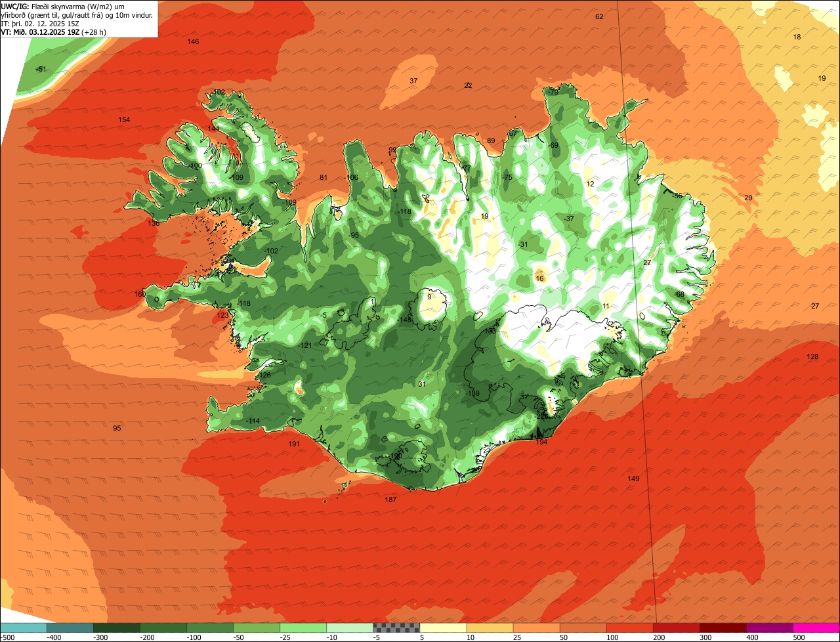Screen dimensions: 840x642
Task: Click the map value -55
Action: 677,196
